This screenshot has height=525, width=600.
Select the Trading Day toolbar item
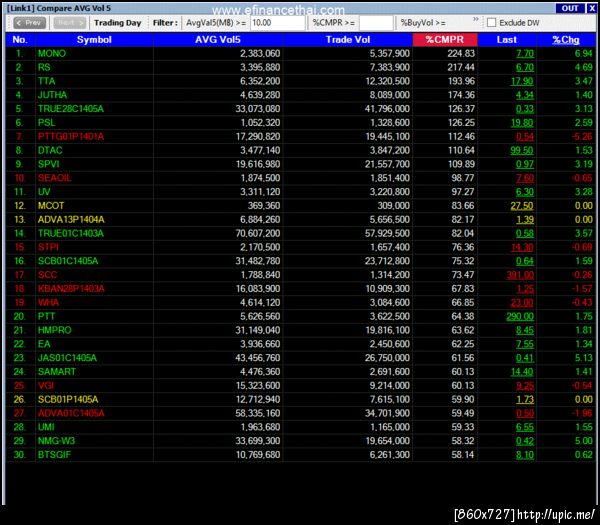pyautogui.click(x=117, y=23)
